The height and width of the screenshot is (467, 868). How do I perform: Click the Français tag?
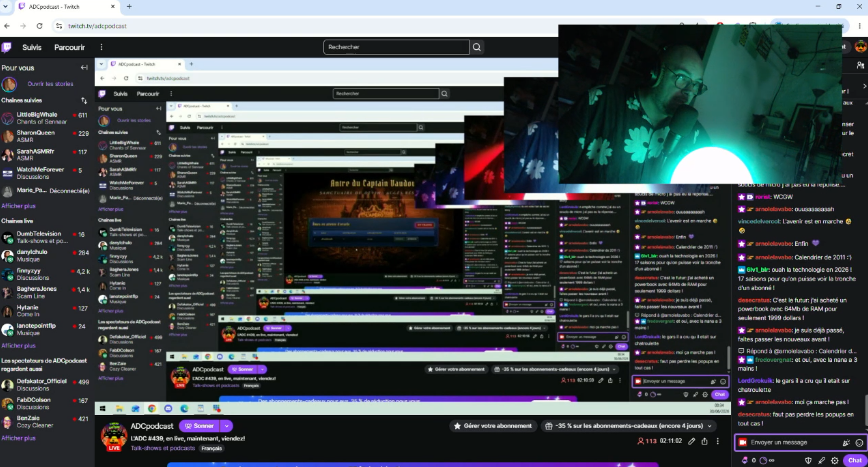coord(212,448)
